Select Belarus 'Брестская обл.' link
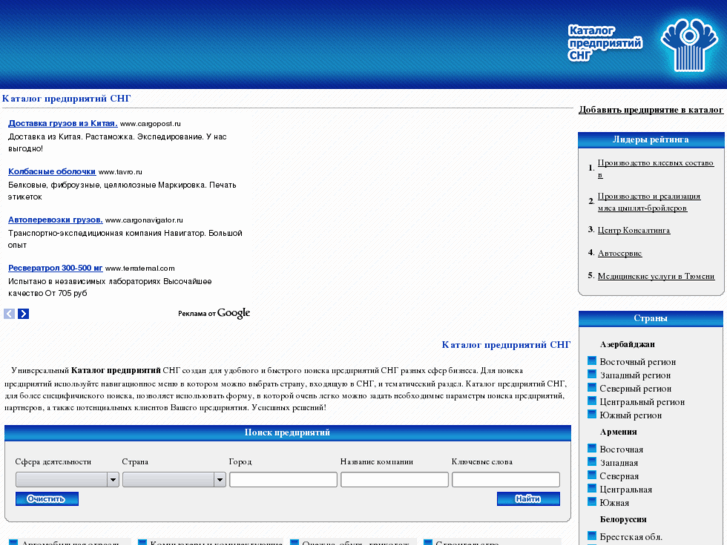 pyautogui.click(x=631, y=537)
